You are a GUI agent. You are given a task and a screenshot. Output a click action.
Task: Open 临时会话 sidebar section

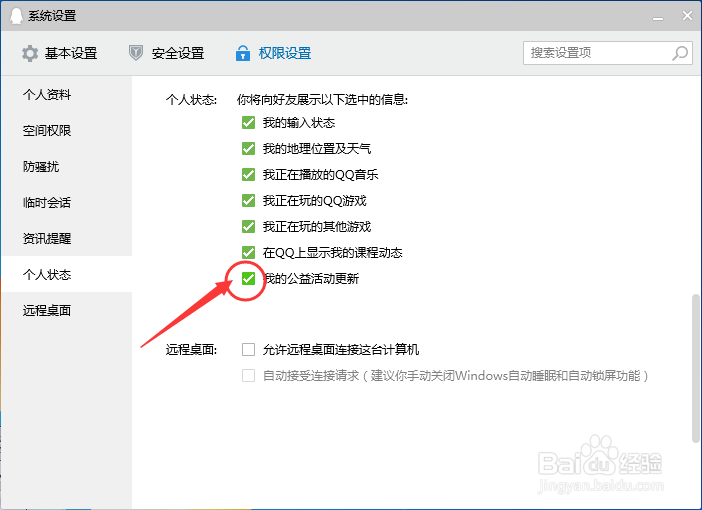click(66, 202)
